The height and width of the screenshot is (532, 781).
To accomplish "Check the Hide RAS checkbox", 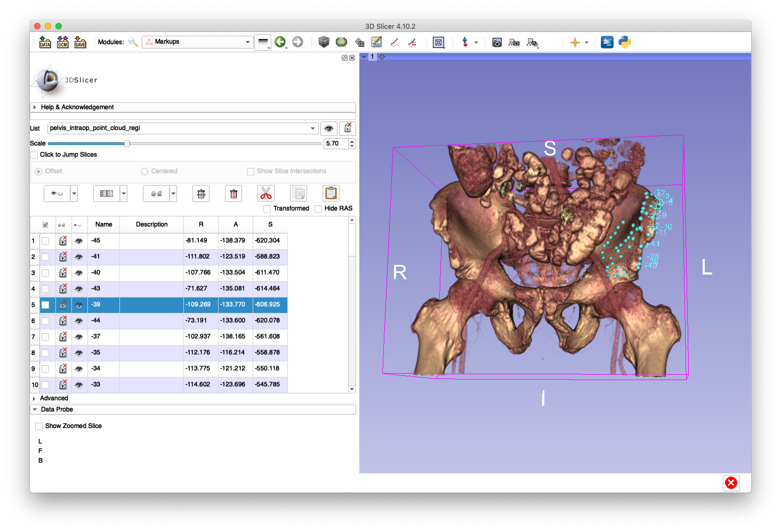I will pos(318,208).
